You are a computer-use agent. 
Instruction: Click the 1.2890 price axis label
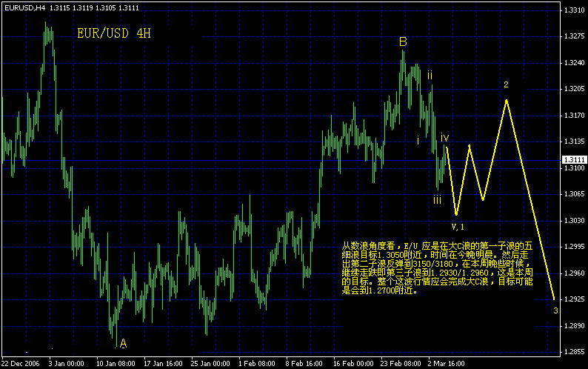tap(574, 326)
